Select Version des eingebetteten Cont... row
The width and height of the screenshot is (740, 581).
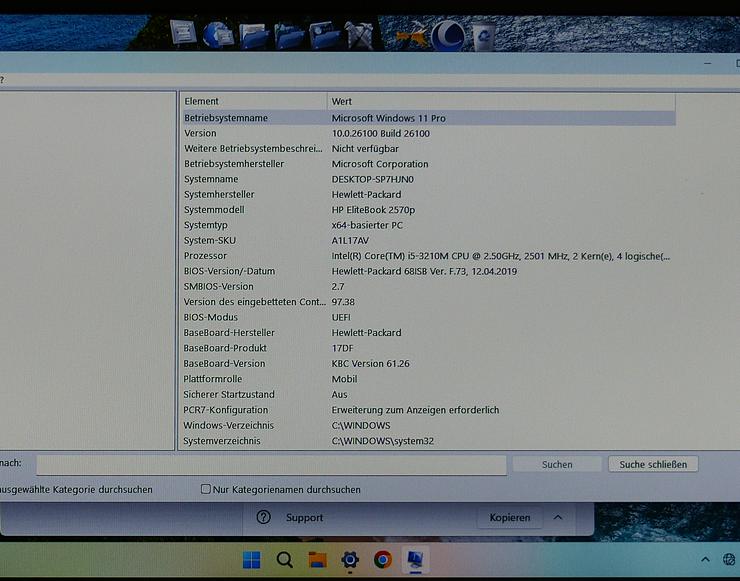point(254,302)
